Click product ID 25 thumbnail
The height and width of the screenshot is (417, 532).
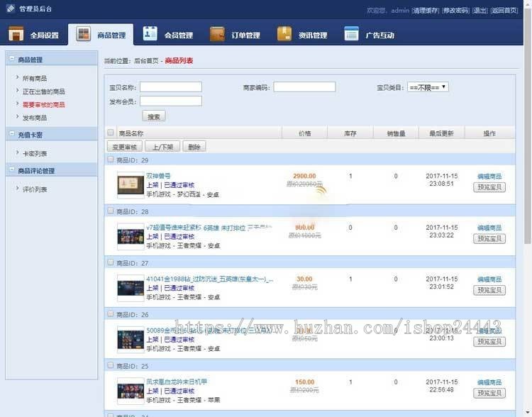click(x=131, y=391)
